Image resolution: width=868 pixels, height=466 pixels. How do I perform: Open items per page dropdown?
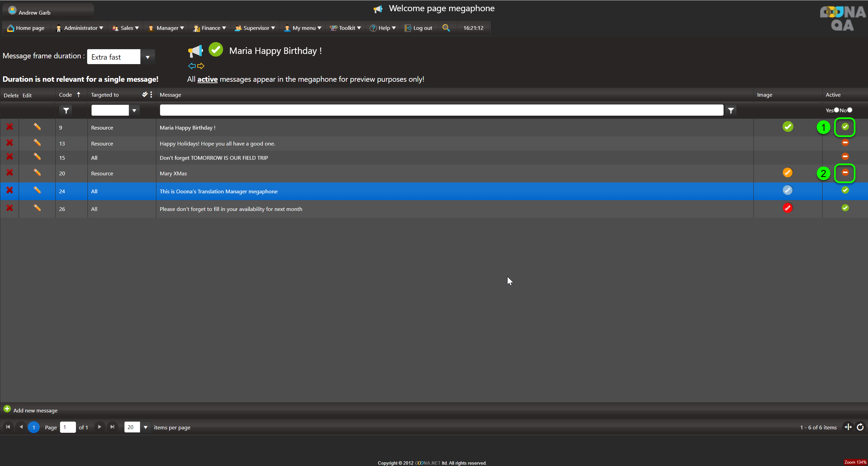pos(145,427)
